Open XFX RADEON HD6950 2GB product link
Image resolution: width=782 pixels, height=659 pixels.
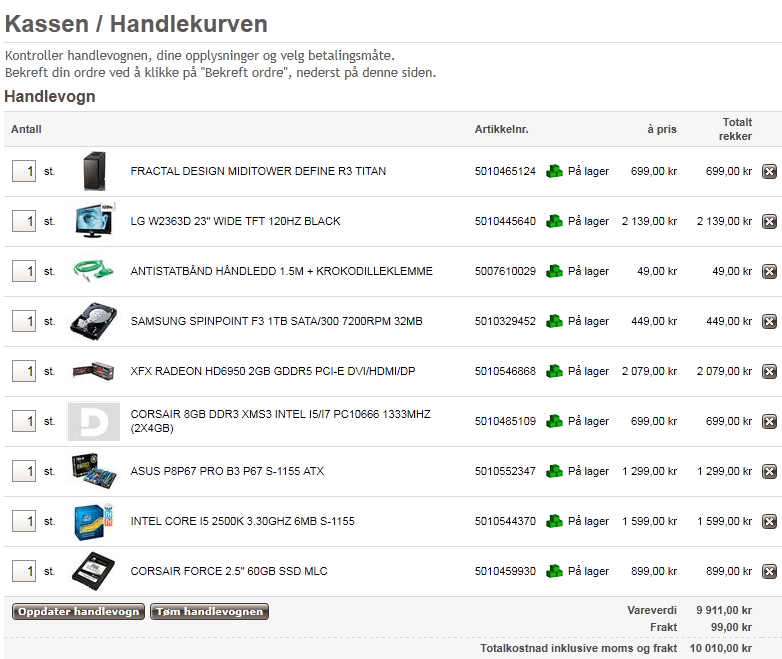point(273,371)
